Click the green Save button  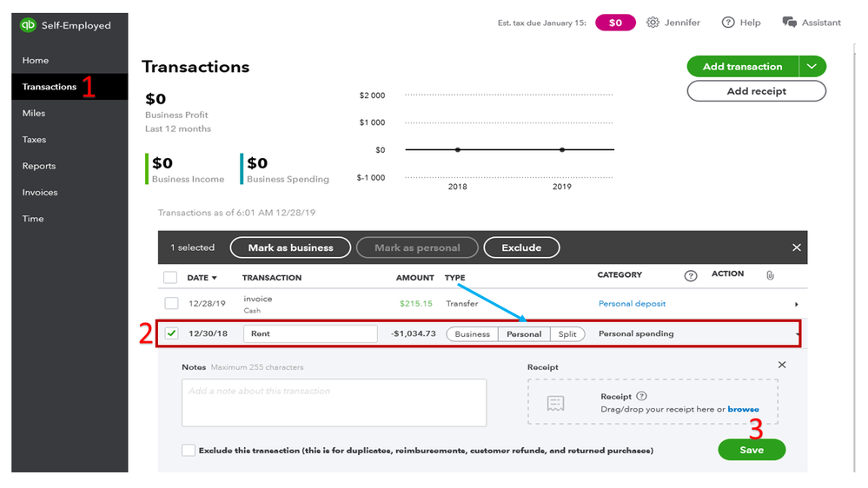pyautogui.click(x=752, y=450)
